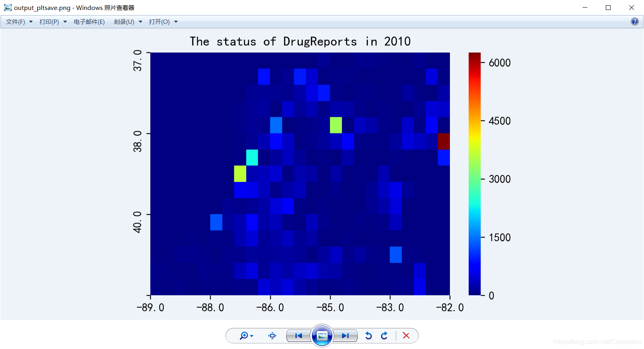Click the colorbar label 1500
This screenshot has width=644, height=349.
500,238
